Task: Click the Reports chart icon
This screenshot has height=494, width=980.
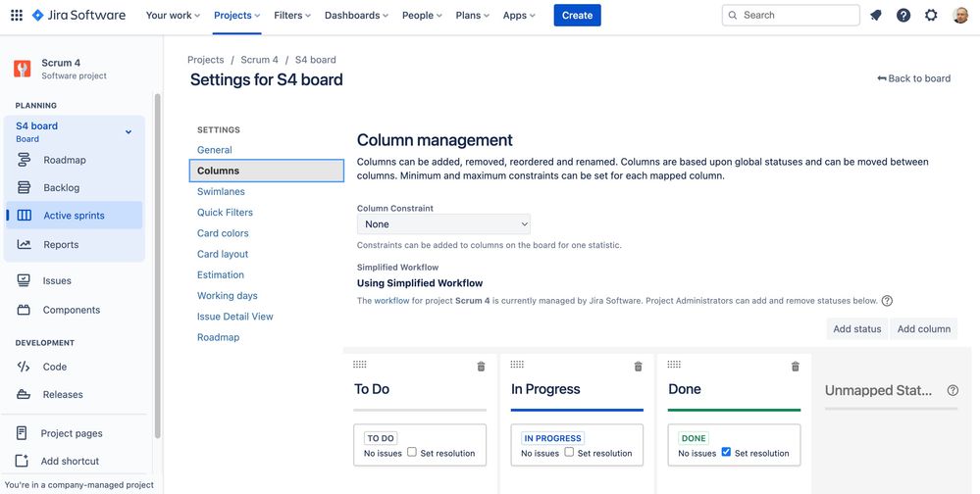Action: coord(24,245)
